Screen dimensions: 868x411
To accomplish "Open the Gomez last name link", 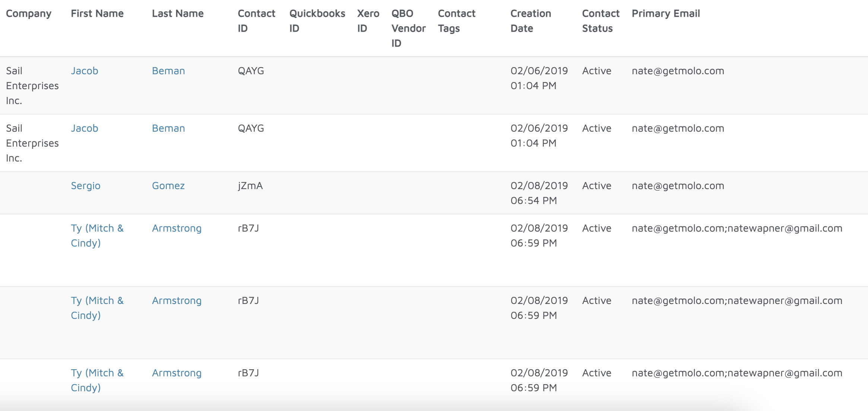I will (x=168, y=186).
